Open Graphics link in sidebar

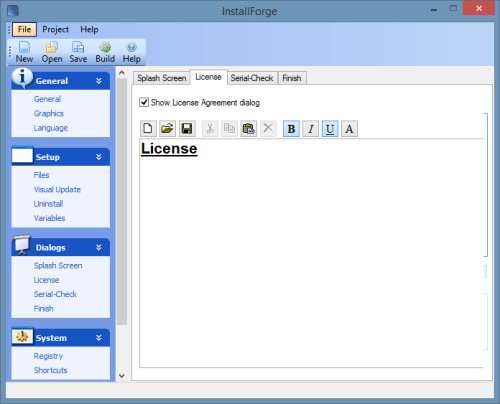tap(48, 113)
